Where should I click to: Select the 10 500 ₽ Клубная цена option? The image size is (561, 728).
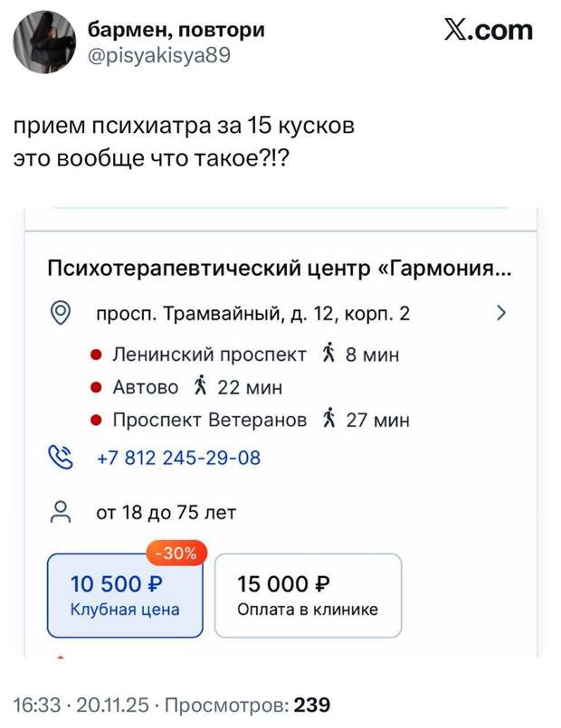(x=126, y=595)
